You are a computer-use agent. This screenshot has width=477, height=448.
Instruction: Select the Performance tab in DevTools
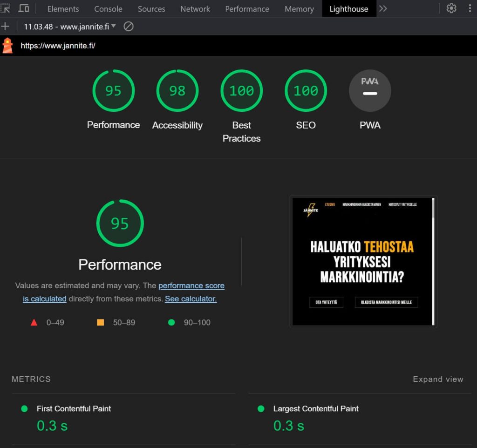(x=247, y=9)
